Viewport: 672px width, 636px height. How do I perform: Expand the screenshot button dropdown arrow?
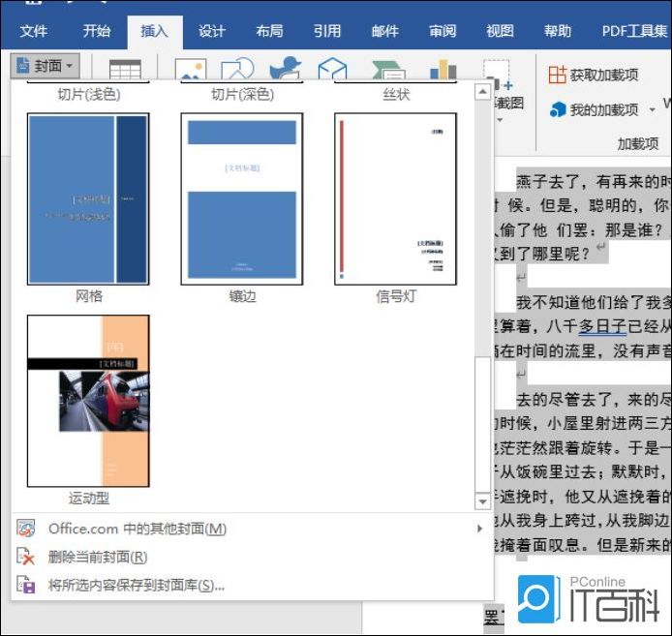coord(500,120)
